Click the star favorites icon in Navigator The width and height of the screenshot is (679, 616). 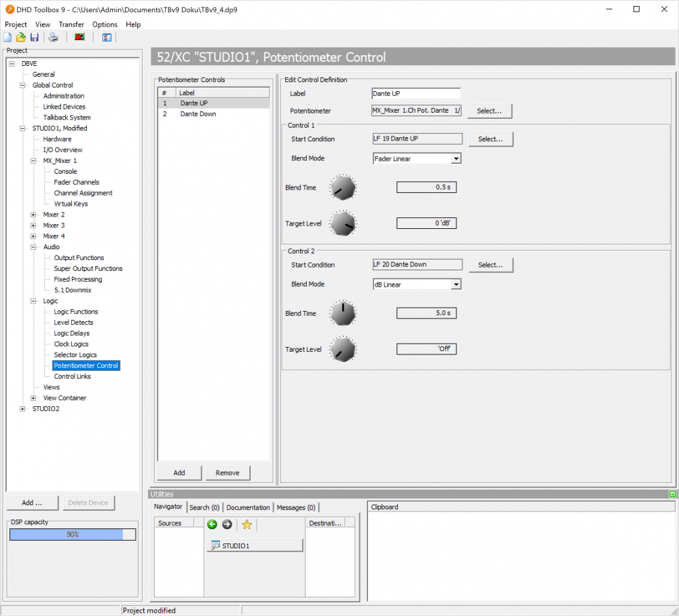click(246, 524)
